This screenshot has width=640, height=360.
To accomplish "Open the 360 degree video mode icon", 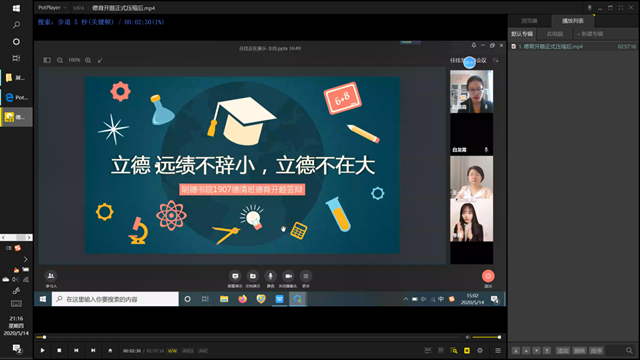I will pos(428,350).
